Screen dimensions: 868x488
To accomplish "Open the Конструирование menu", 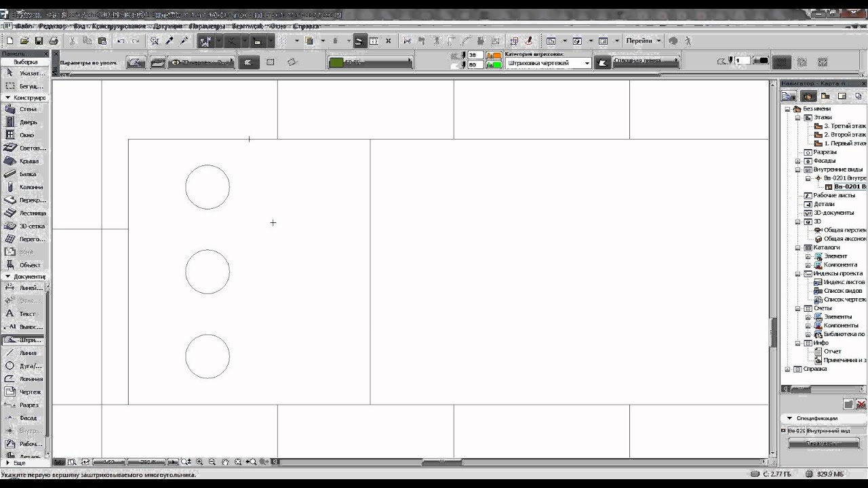I will [x=119, y=26].
